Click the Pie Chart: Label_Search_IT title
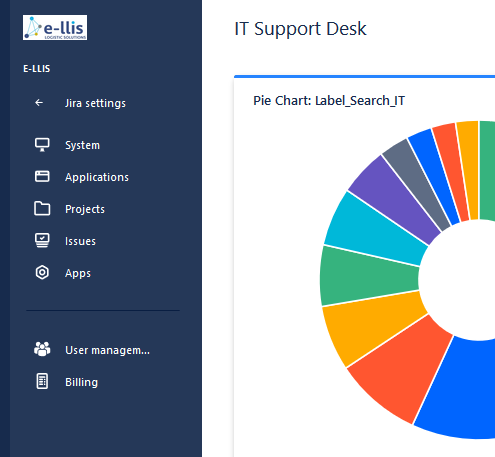This screenshot has height=457, width=495. point(329,101)
